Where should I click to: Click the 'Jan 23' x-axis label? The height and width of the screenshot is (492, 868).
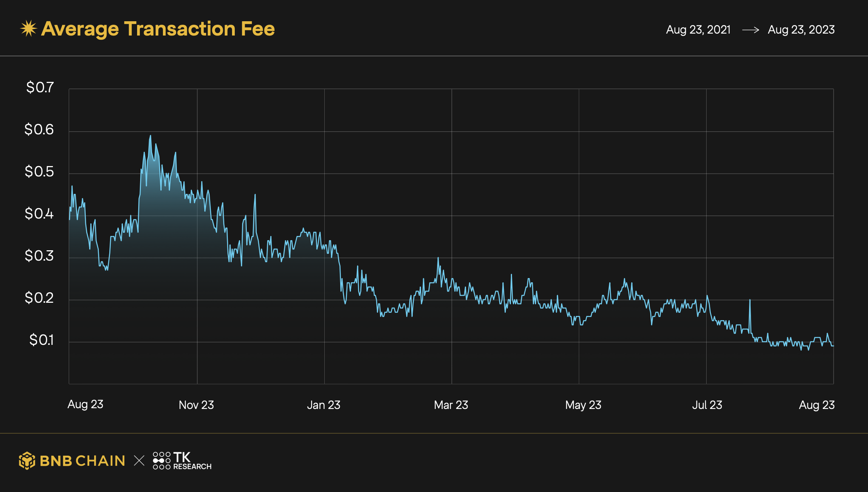click(x=324, y=405)
